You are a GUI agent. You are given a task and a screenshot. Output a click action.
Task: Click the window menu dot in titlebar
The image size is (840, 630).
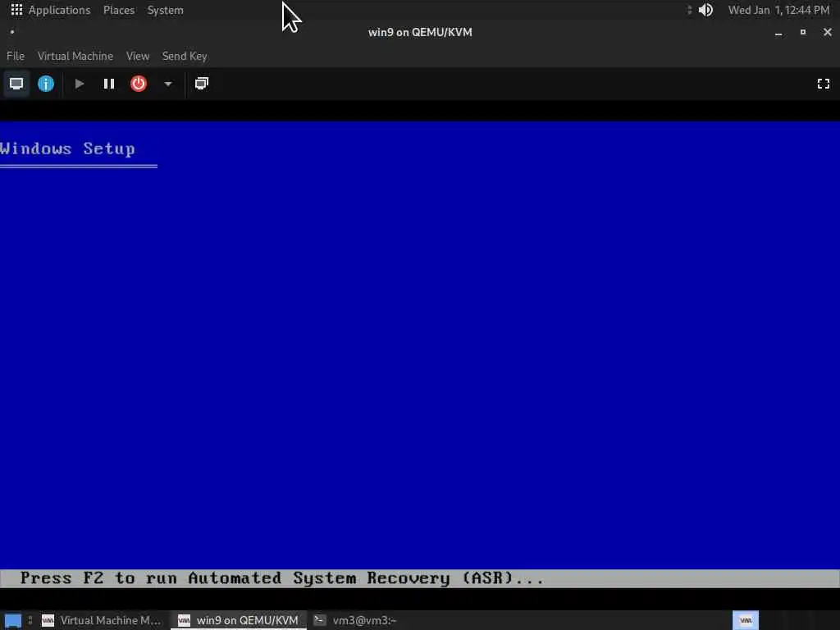11,32
